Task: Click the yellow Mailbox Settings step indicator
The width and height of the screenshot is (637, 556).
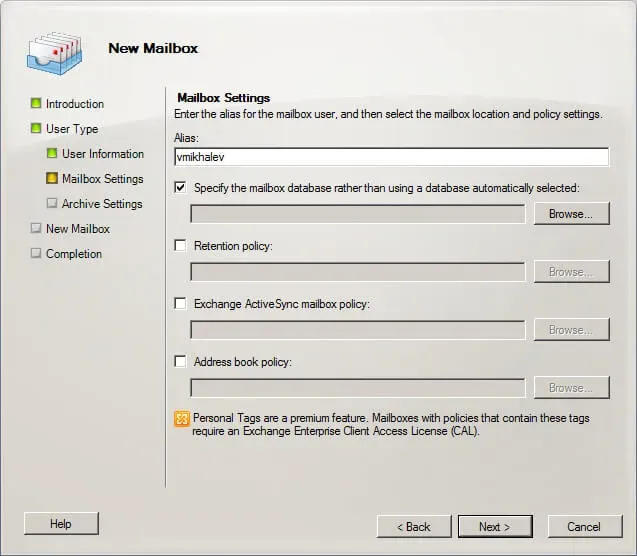Action: pyautogui.click(x=52, y=178)
